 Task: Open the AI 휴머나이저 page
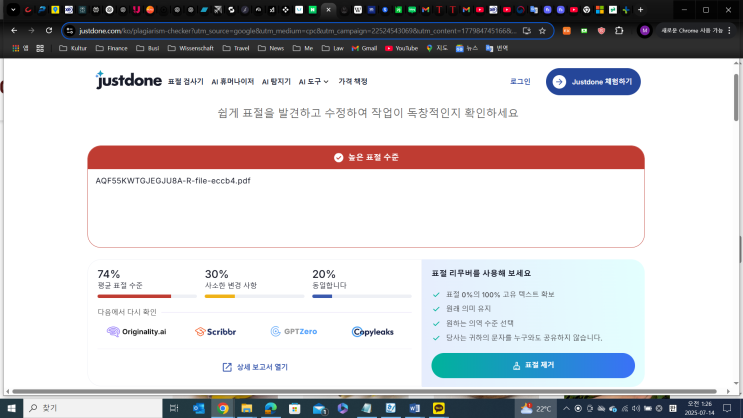pyautogui.click(x=233, y=82)
